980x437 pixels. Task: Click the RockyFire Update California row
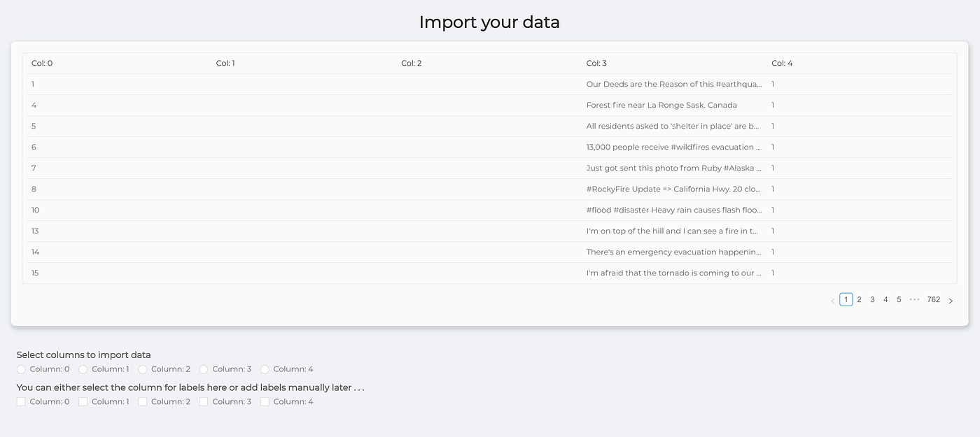point(490,189)
